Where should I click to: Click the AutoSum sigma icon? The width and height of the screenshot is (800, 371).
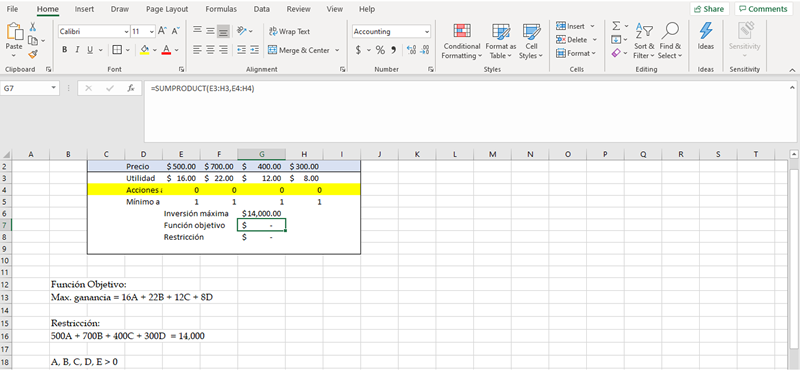pyautogui.click(x=616, y=26)
